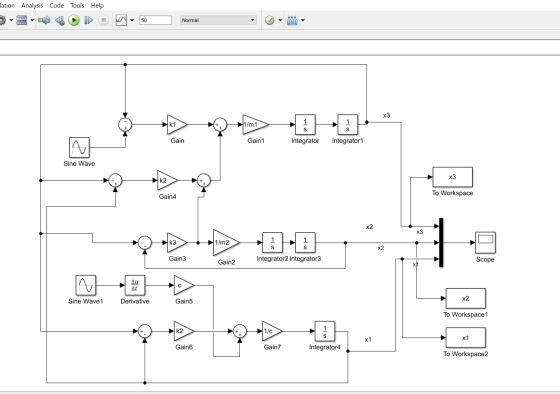The image size is (560, 394).
Task: Open the Code menu
Action: click(x=57, y=5)
